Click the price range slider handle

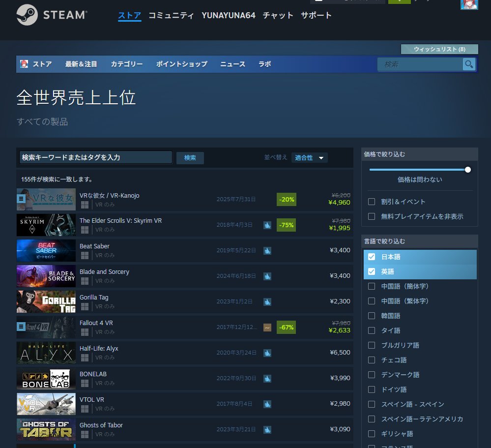point(468,170)
